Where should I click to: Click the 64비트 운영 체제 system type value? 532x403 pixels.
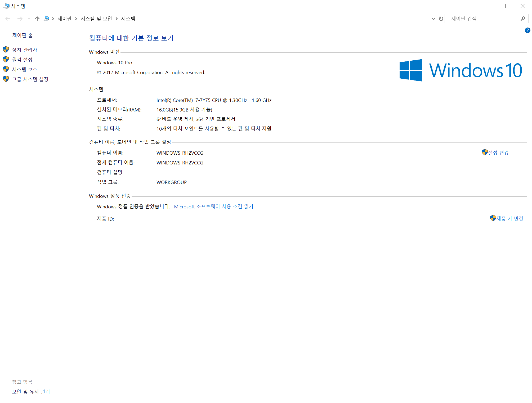196,119
